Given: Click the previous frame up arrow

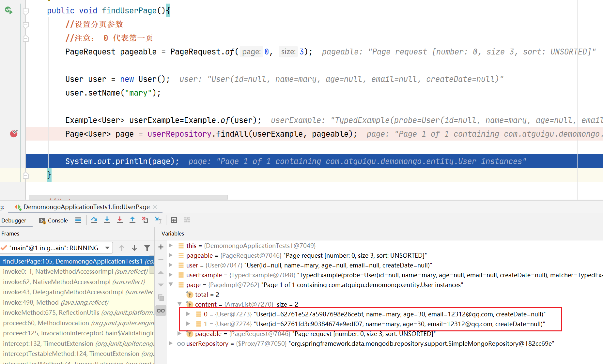Looking at the screenshot, I should point(122,248).
